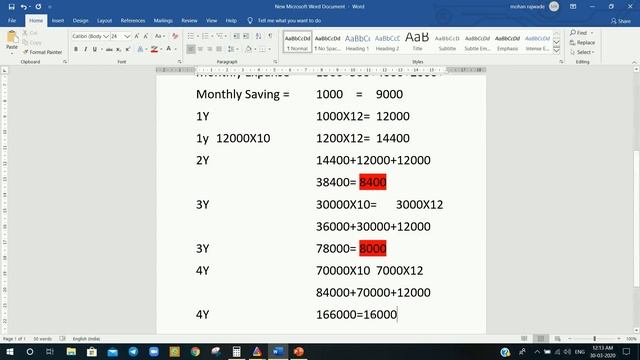The image size is (640, 360).
Task: Expand the Styles gallery More arrow
Action: [556, 51]
